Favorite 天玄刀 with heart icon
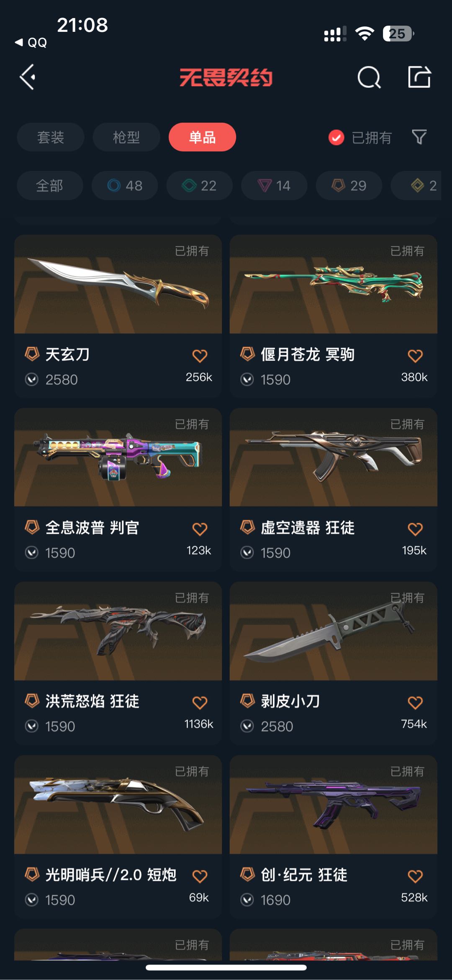Viewport: 452px width, 980px height. [x=200, y=356]
